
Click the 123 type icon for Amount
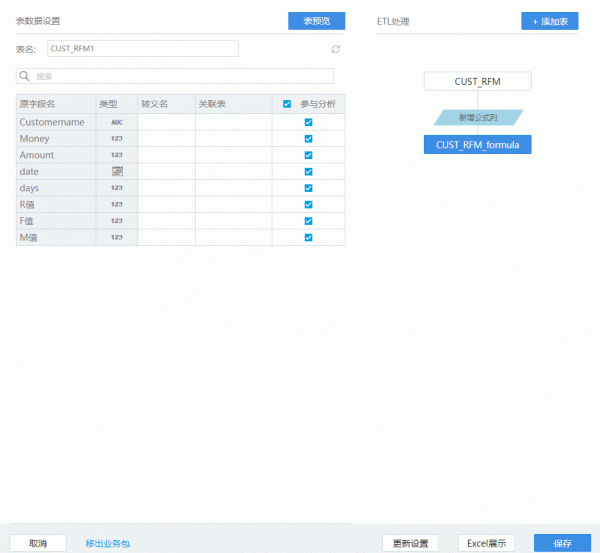[x=117, y=155]
